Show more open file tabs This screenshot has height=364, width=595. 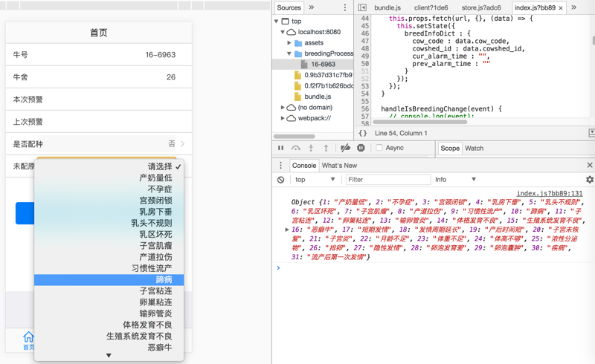[573, 7]
